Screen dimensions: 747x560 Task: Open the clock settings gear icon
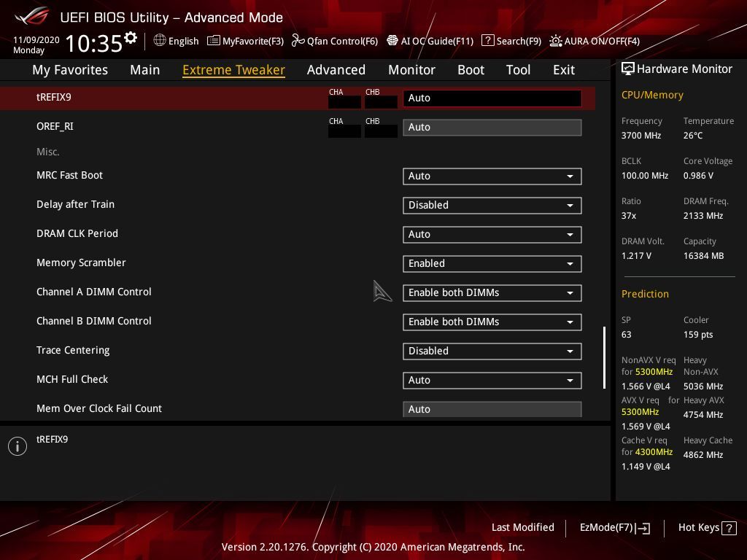(x=131, y=38)
